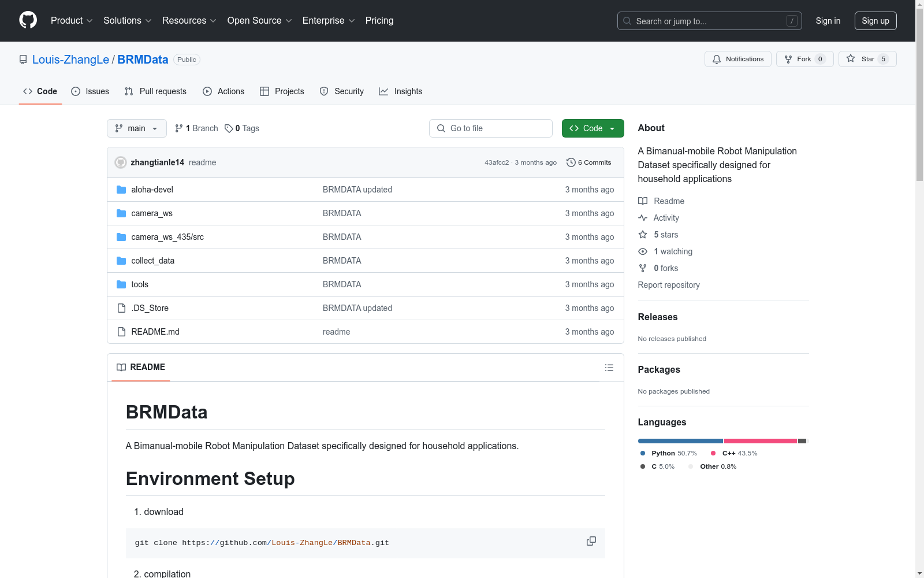Switch to the Projects tab
The height and width of the screenshot is (578, 924).
282,91
